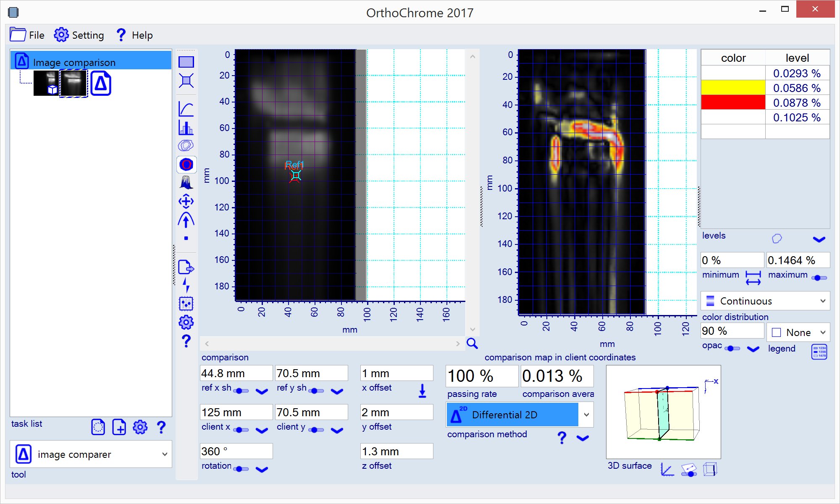Toggle the minimum-maximum range link icon

(x=753, y=278)
